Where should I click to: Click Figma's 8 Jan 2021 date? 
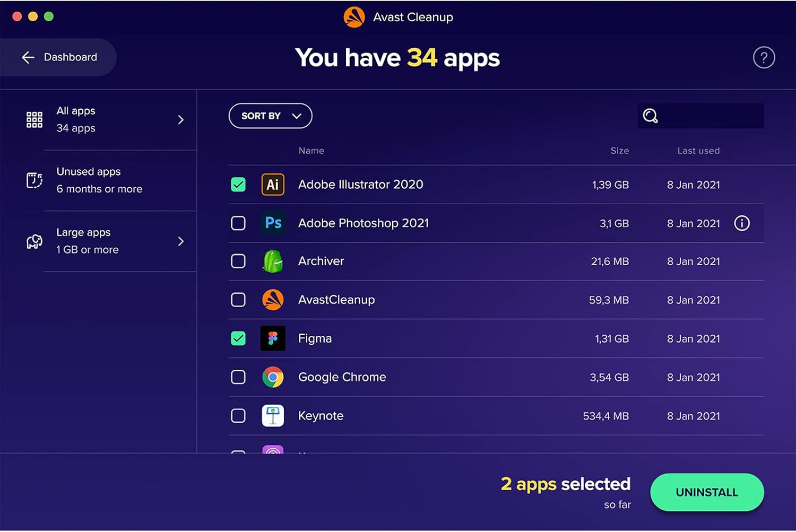pos(693,339)
